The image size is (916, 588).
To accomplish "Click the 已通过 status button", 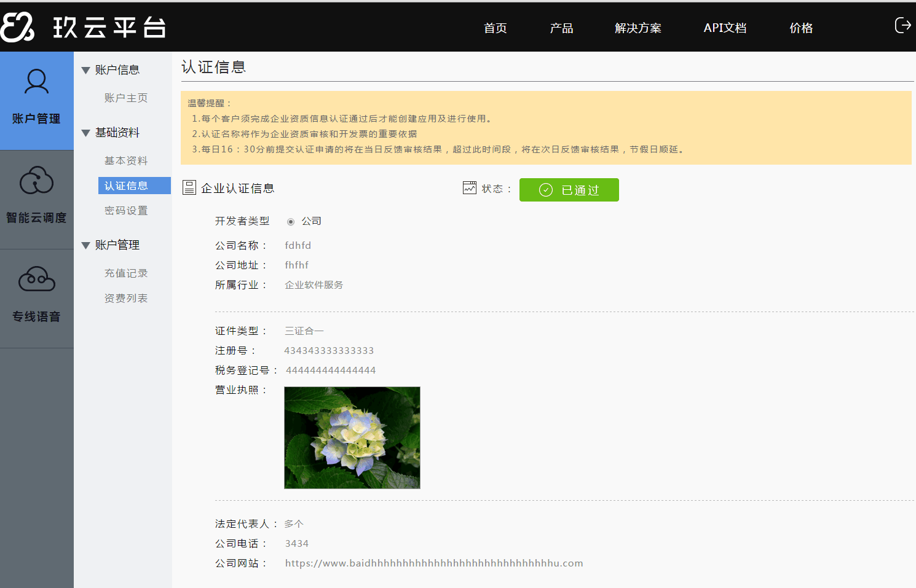I will (x=569, y=190).
